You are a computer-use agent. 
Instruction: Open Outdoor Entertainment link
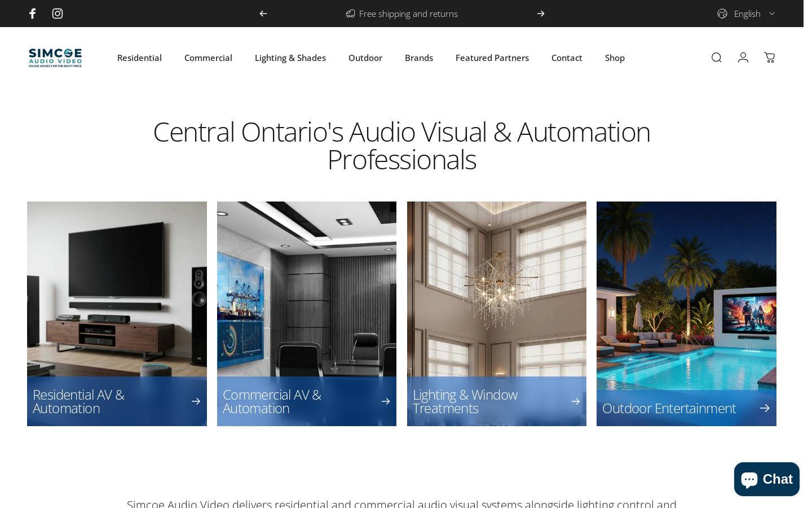tap(669, 408)
